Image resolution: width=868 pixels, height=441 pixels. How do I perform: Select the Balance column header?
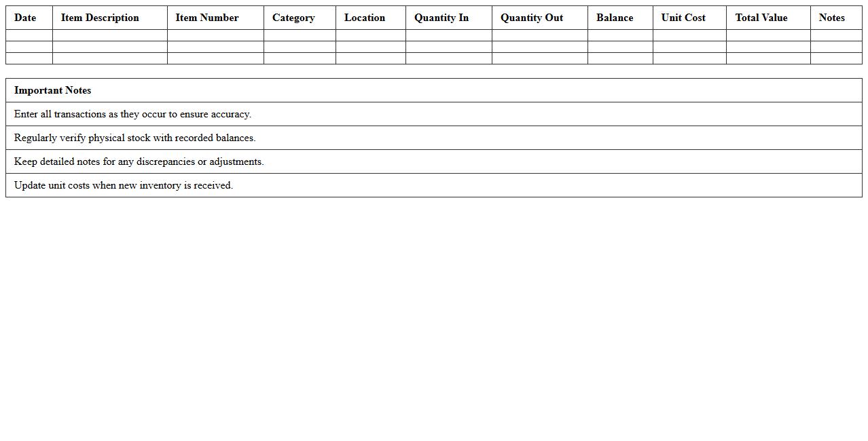[x=615, y=18]
